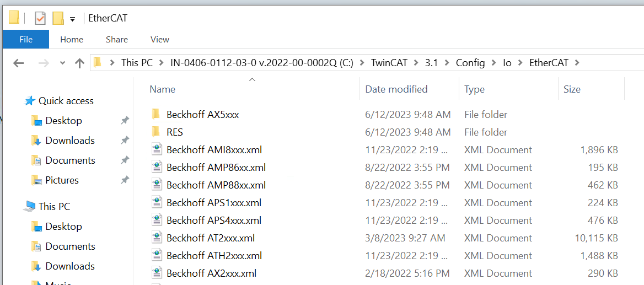Click the Properties checkmark icon in title bar
The height and width of the screenshot is (285, 644).
pos(40,18)
